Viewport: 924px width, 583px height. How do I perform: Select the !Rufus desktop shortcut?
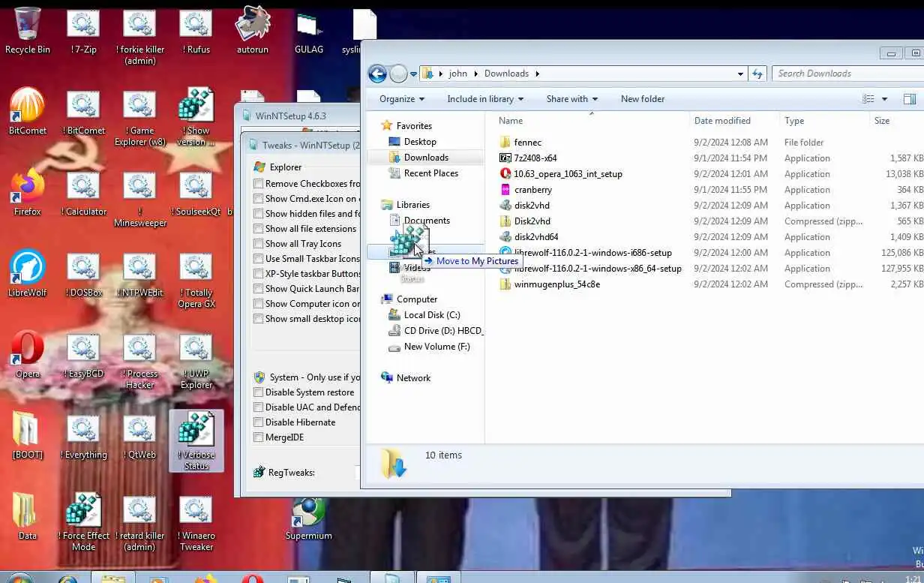pos(196,32)
